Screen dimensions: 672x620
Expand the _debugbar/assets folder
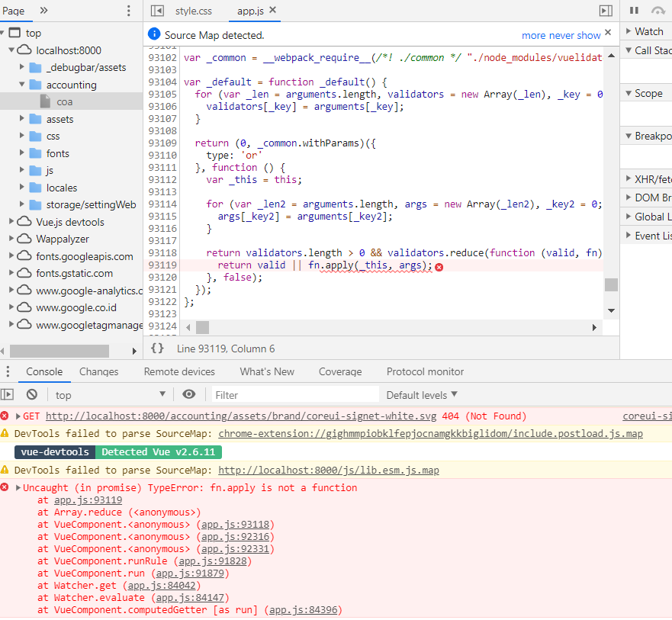(22, 67)
